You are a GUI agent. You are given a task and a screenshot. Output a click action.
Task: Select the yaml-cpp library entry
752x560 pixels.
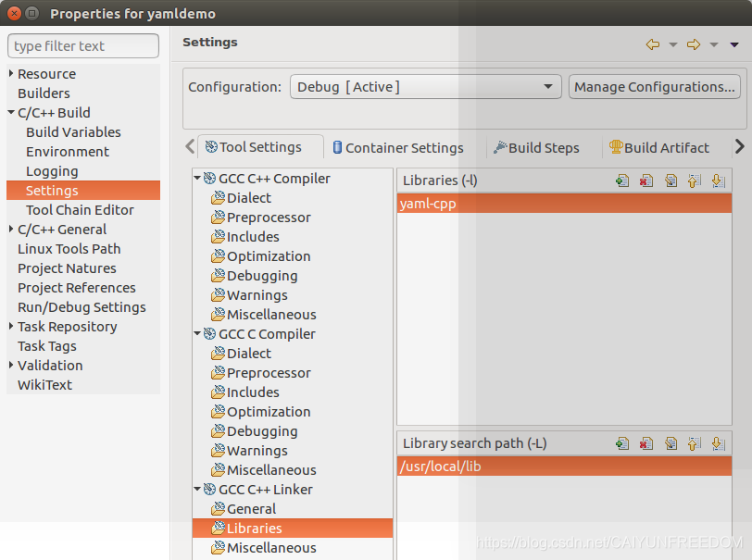tap(565, 204)
